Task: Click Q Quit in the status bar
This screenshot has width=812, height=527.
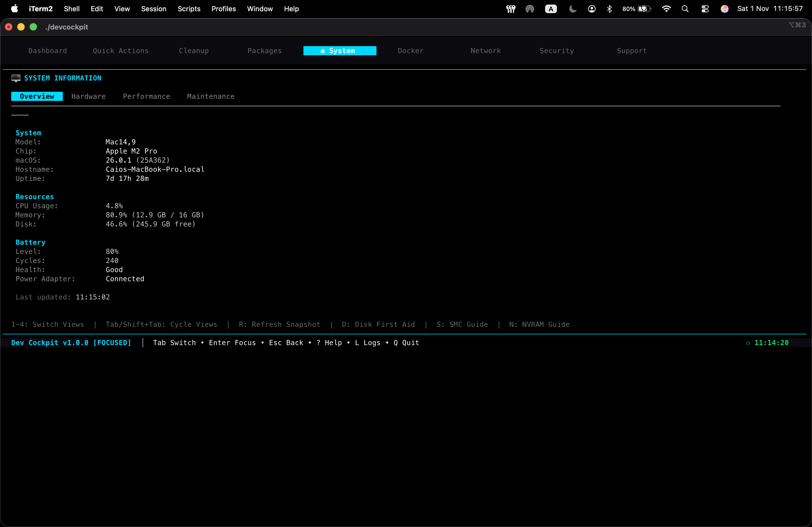Action: pyautogui.click(x=406, y=343)
